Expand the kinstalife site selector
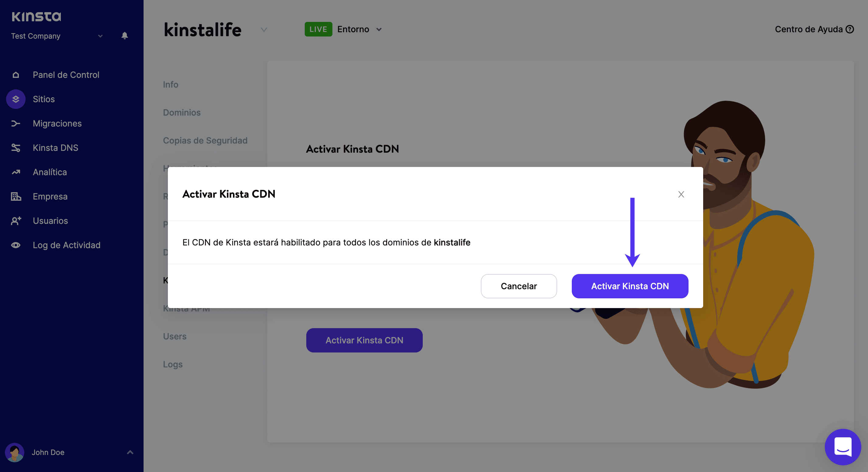Screen dimensions: 868x472 (264, 29)
